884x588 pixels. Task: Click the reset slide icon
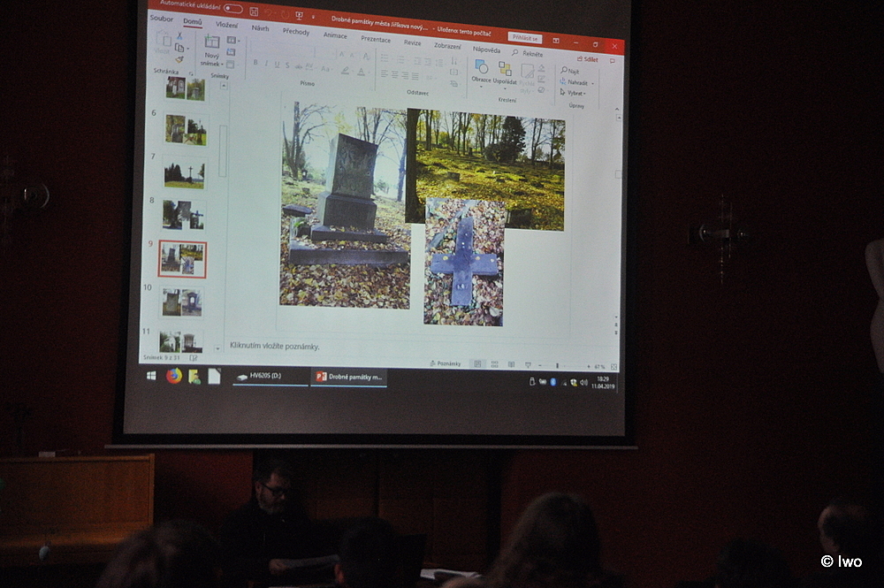click(x=231, y=52)
